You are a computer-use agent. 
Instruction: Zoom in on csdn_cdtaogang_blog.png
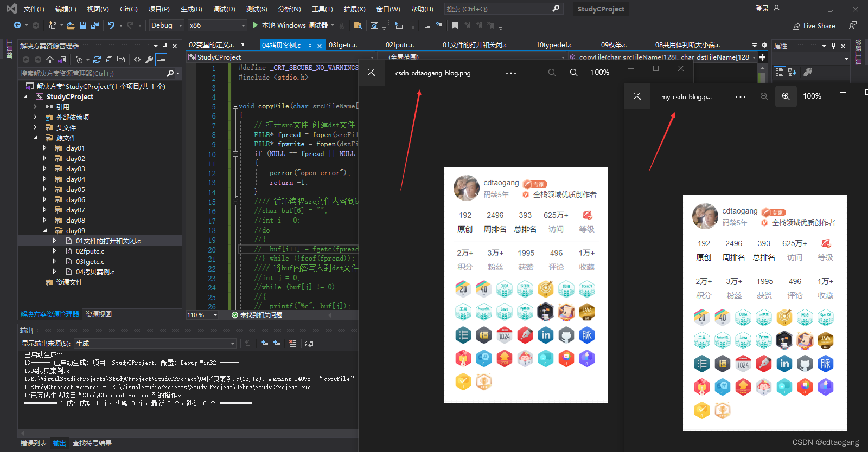coord(573,73)
